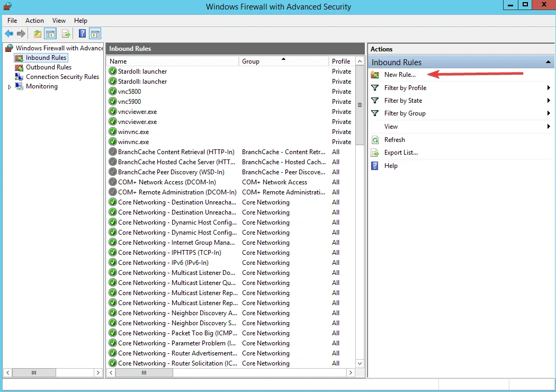The image size is (556, 392).
Task: Click the Forward arrow toolbar icon
Action: (x=21, y=34)
